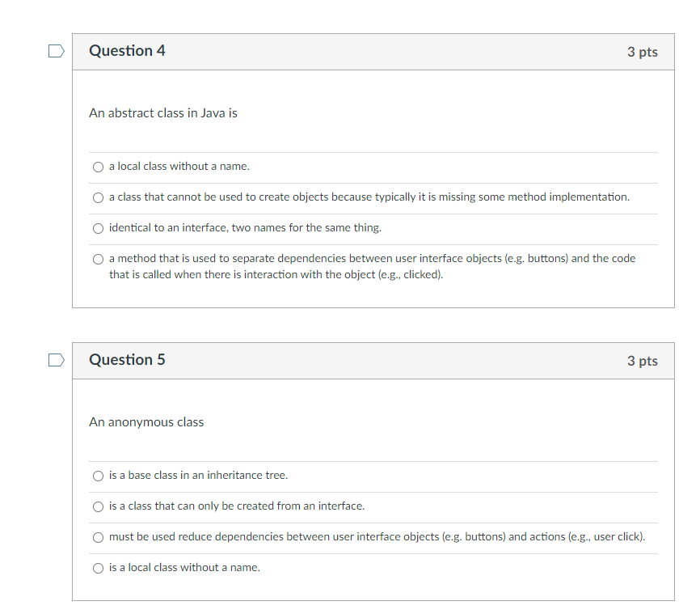This screenshot has height=614, width=700.
Task: Choose "is a class that can only be created from an interface"
Action: click(98, 506)
